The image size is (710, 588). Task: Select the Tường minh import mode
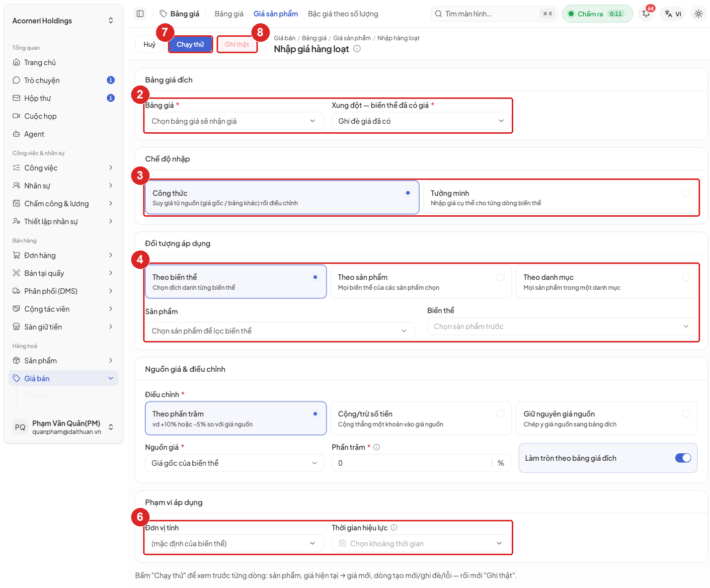tap(560, 197)
